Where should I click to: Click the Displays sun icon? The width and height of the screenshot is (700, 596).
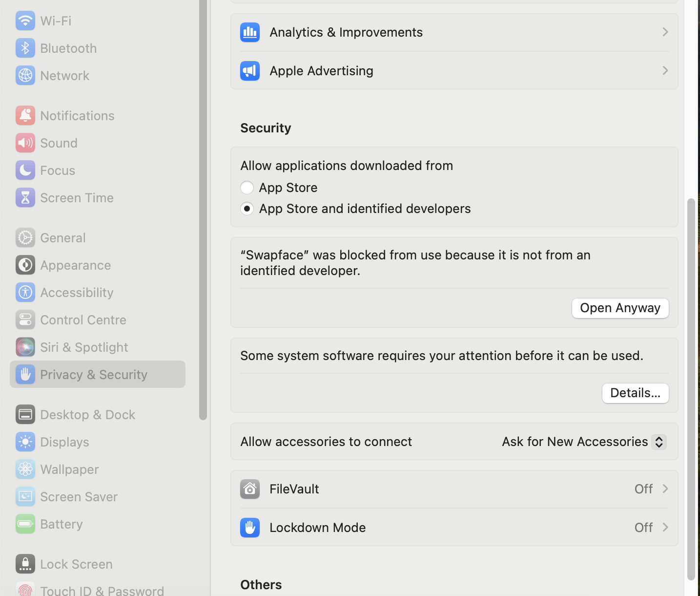pyautogui.click(x=25, y=442)
